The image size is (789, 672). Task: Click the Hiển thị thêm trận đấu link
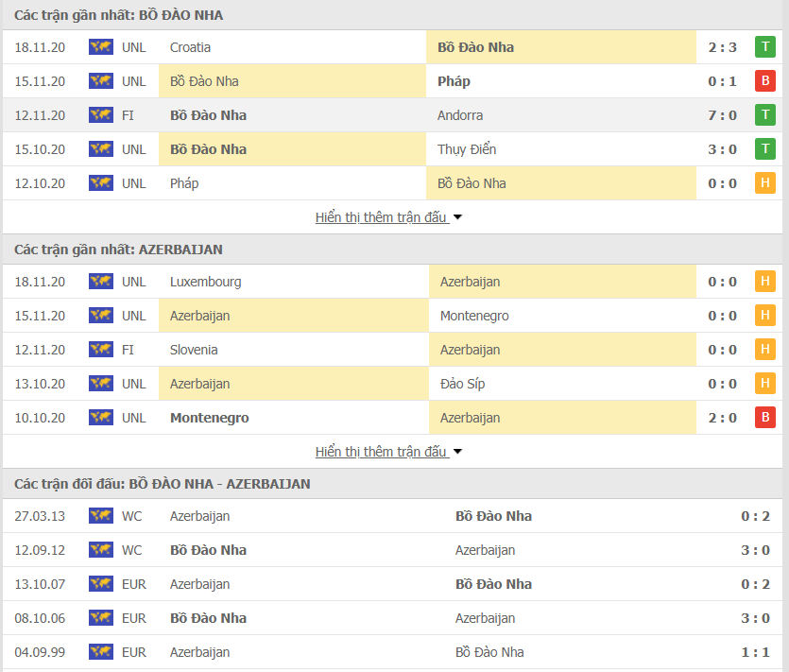click(378, 216)
